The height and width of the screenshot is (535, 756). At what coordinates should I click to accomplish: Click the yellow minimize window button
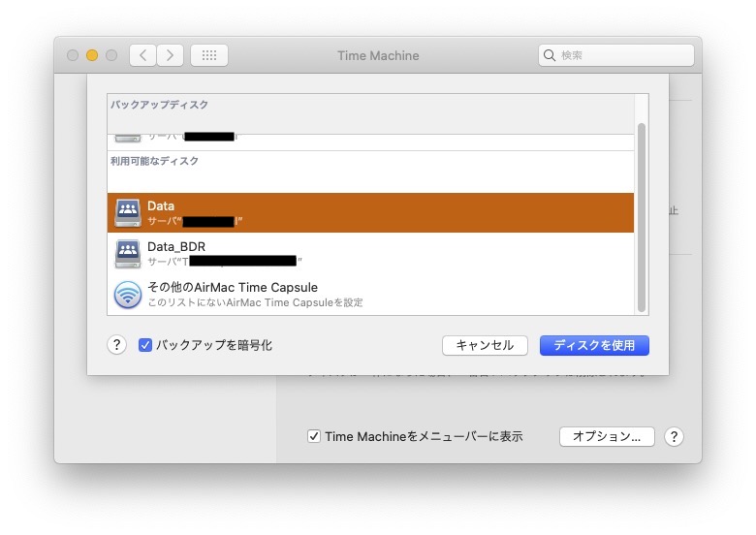(x=92, y=55)
